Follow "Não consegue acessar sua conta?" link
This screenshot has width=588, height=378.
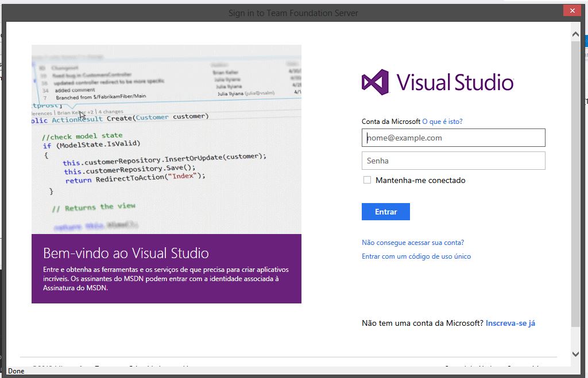tap(413, 243)
